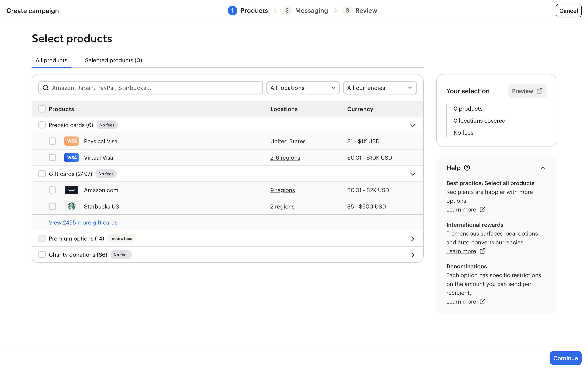Click the Starbucks US logo icon
This screenshot has height=369, width=588.
[x=71, y=206]
